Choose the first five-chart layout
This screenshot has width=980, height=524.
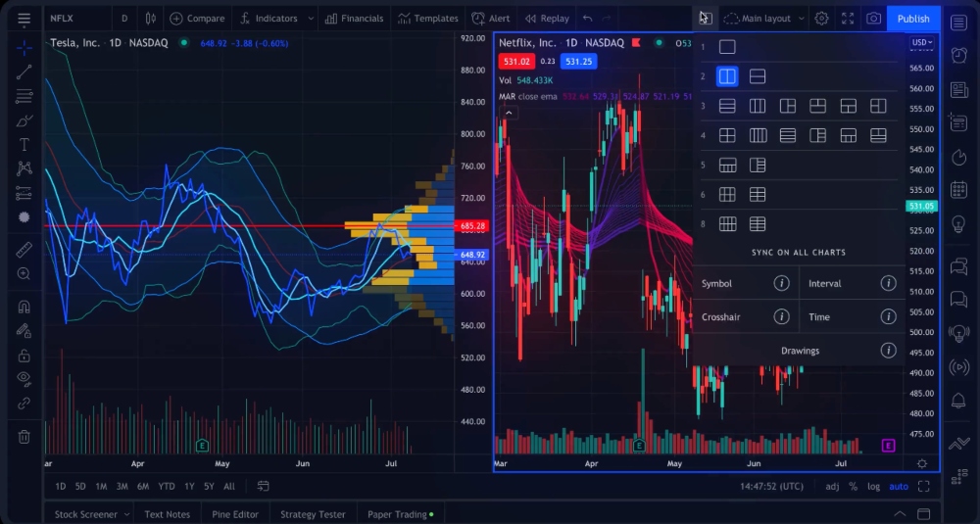727,166
